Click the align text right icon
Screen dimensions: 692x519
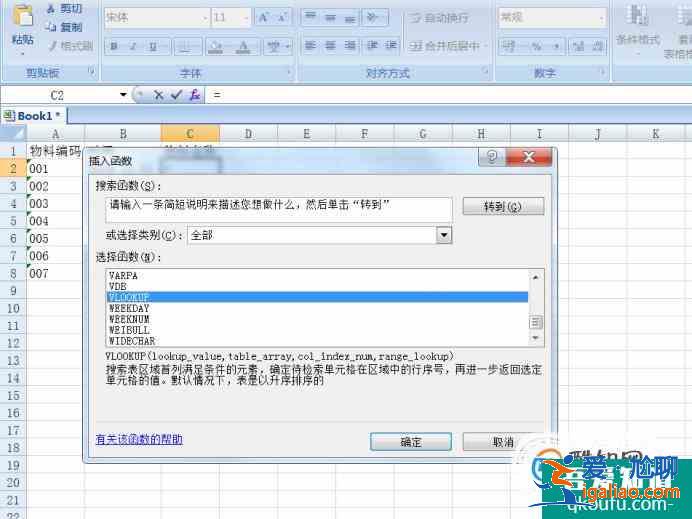pos(349,45)
